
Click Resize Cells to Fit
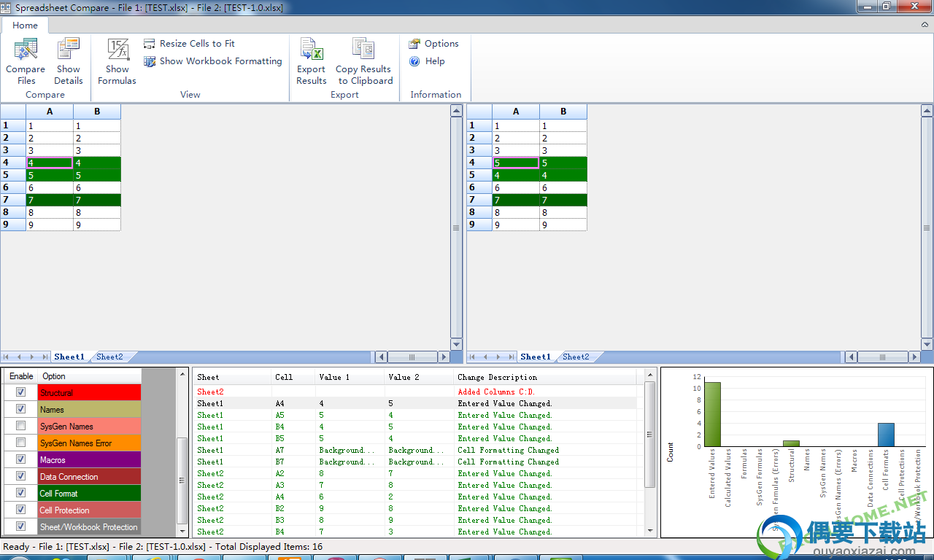click(x=189, y=44)
